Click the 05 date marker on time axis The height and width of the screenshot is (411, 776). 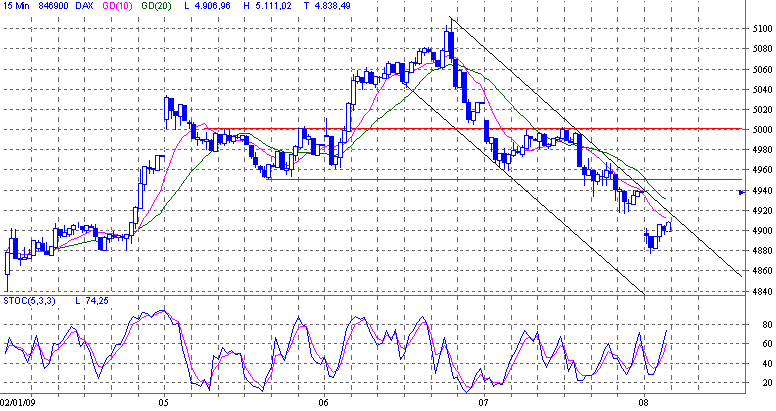[x=163, y=403]
